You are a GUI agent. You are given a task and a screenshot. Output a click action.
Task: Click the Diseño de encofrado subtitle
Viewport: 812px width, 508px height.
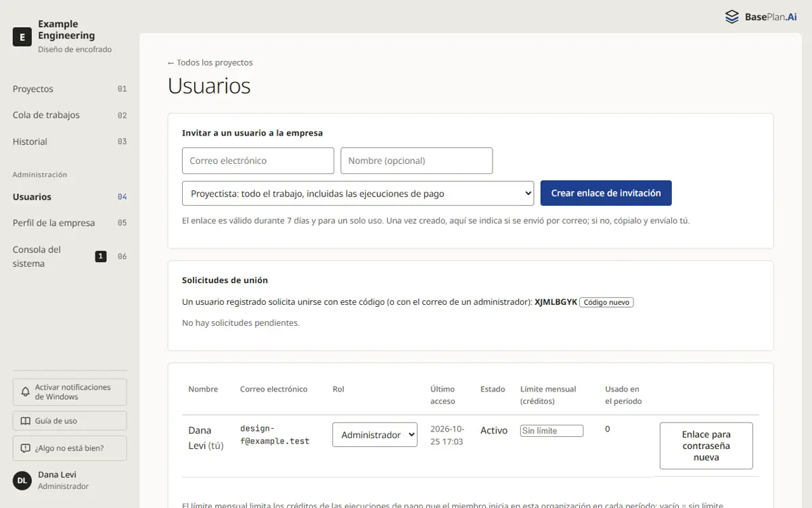(75, 49)
